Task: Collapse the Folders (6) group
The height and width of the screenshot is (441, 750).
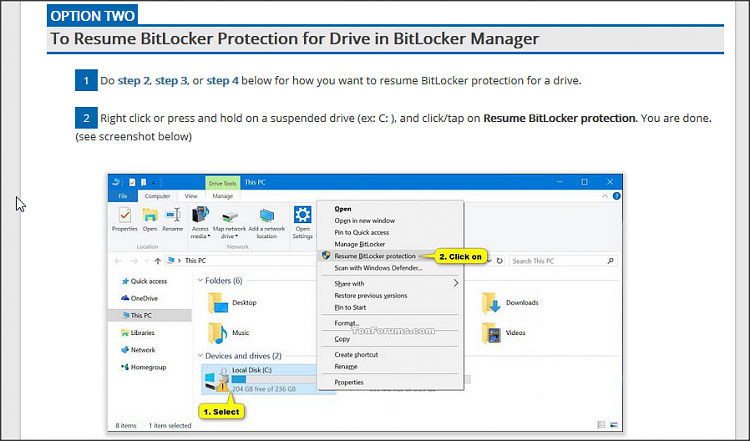Action: pos(200,281)
